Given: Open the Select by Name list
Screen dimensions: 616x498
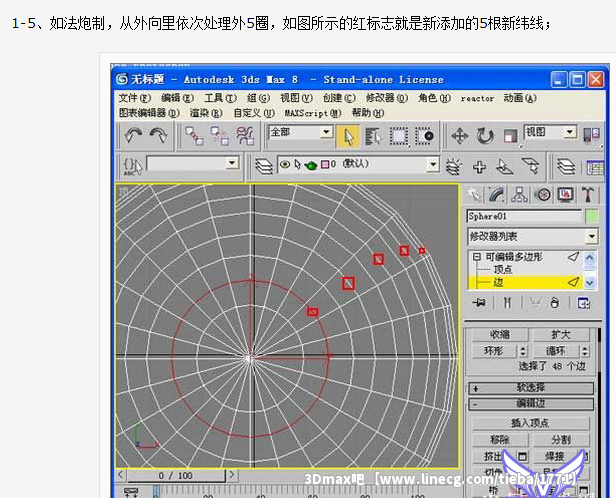Looking at the screenshot, I should [373, 136].
